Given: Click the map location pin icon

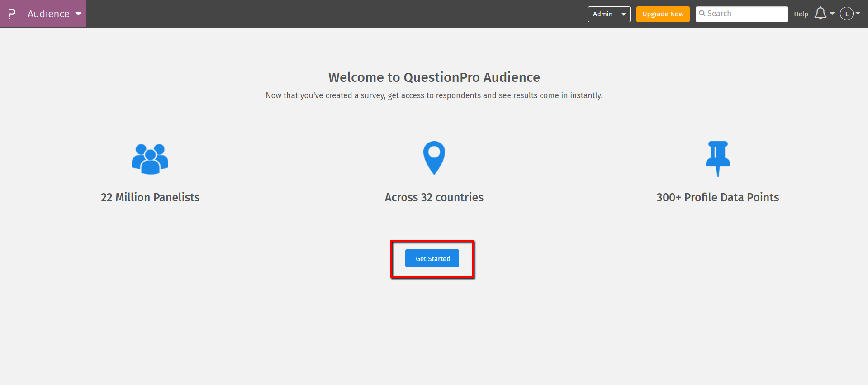Looking at the screenshot, I should click(x=434, y=158).
